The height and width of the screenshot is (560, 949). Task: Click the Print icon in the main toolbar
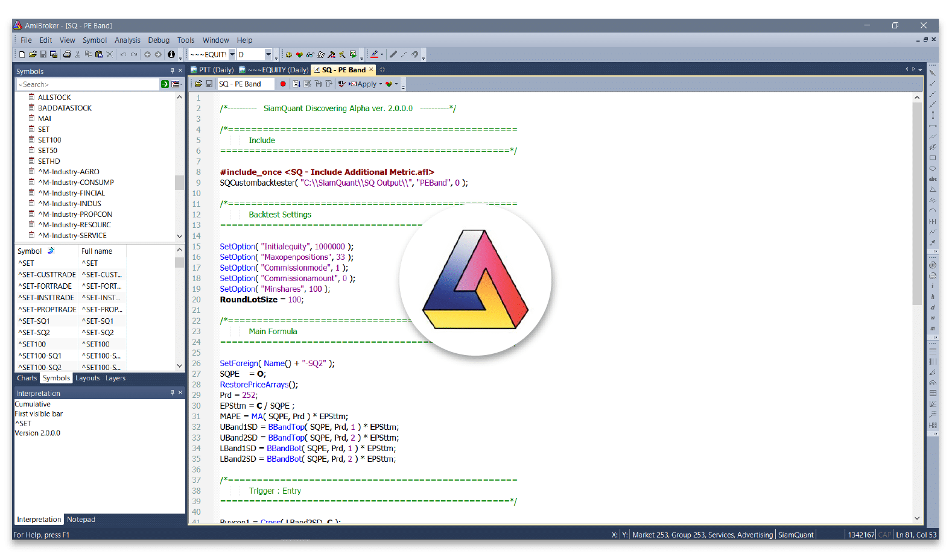click(x=67, y=54)
